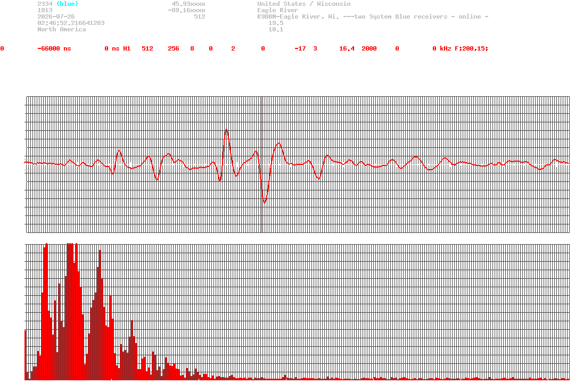Click the station number 2334
The height and width of the screenshot is (392, 583).
click(45, 4)
